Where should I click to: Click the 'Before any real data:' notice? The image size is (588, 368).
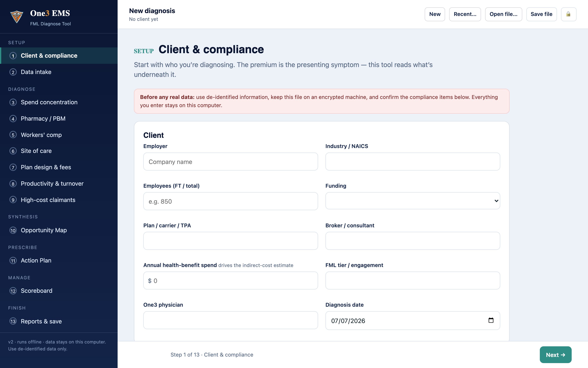[321, 101]
